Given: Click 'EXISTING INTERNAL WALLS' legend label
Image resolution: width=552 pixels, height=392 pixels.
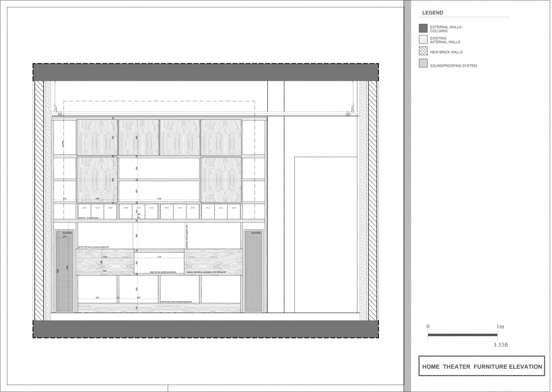Looking at the screenshot, I should pyautogui.click(x=445, y=40).
